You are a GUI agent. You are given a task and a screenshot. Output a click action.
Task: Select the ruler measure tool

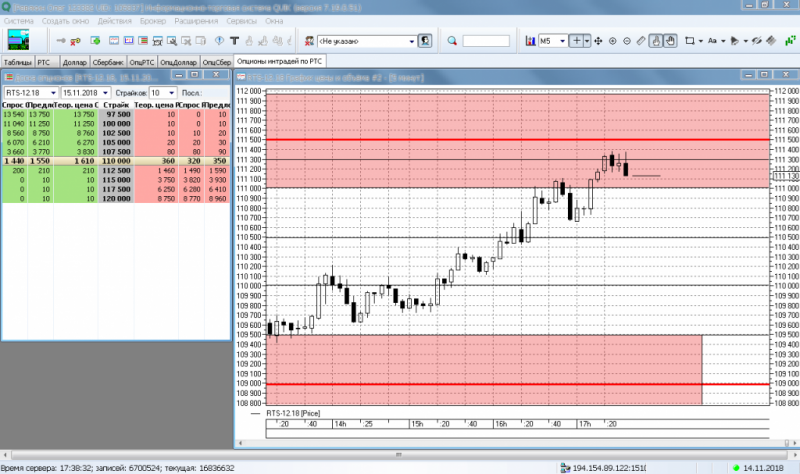pos(641,41)
